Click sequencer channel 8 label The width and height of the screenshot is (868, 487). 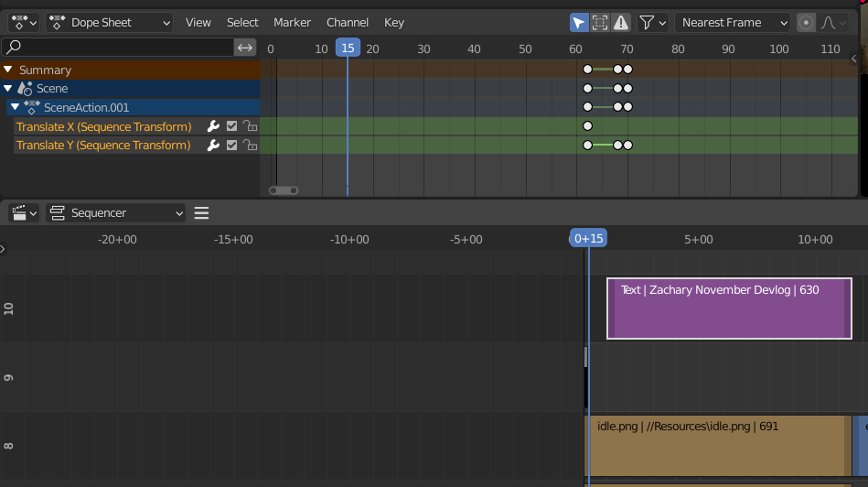point(8,446)
